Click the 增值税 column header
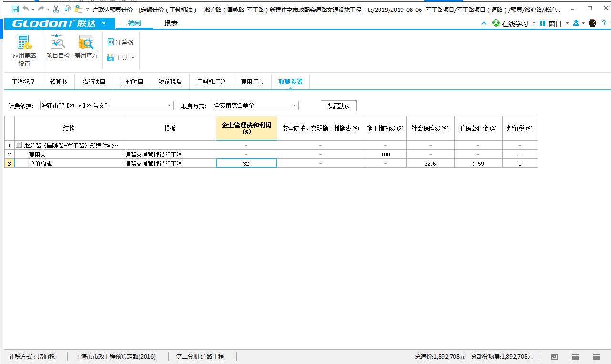This screenshot has height=364, width=611. click(x=520, y=128)
